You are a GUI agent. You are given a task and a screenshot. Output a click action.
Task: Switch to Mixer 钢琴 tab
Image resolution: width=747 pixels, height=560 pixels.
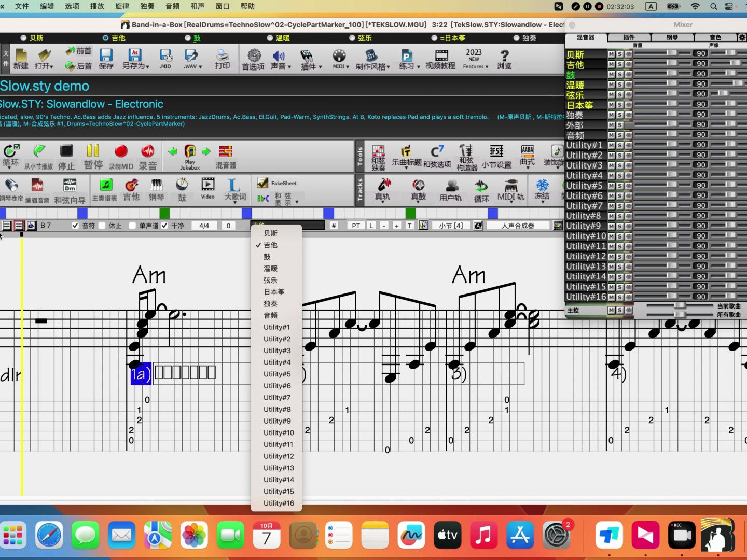672,37
